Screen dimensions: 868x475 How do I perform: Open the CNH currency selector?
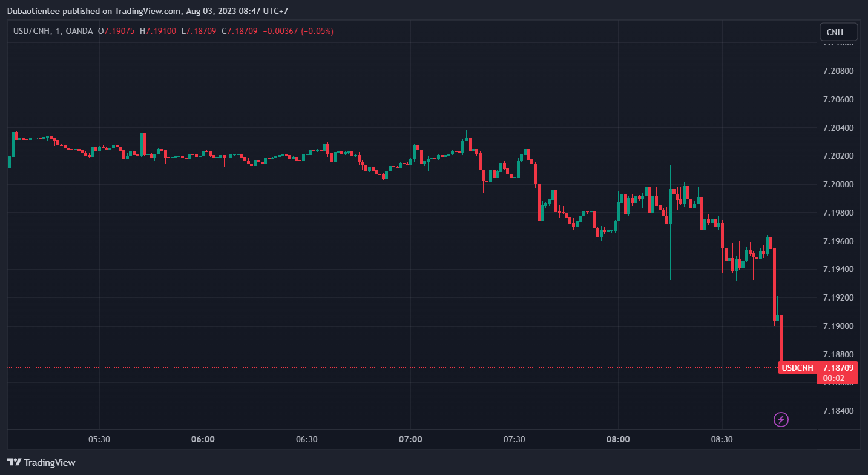[x=838, y=32]
